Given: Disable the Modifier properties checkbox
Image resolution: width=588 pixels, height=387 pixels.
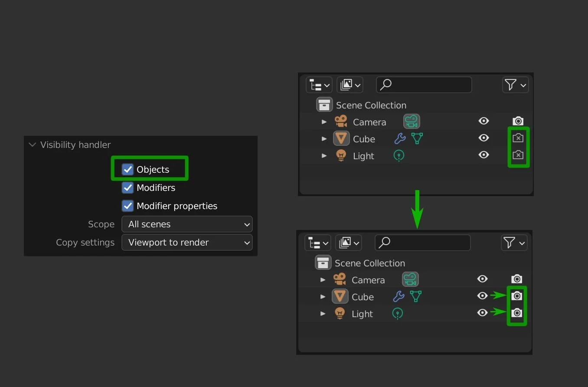Looking at the screenshot, I should [x=127, y=206].
